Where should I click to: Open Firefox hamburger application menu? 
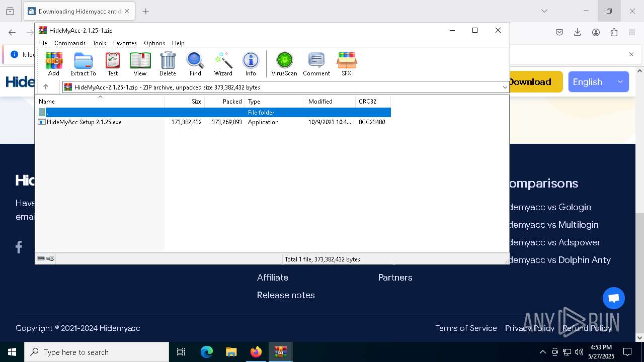(632, 32)
